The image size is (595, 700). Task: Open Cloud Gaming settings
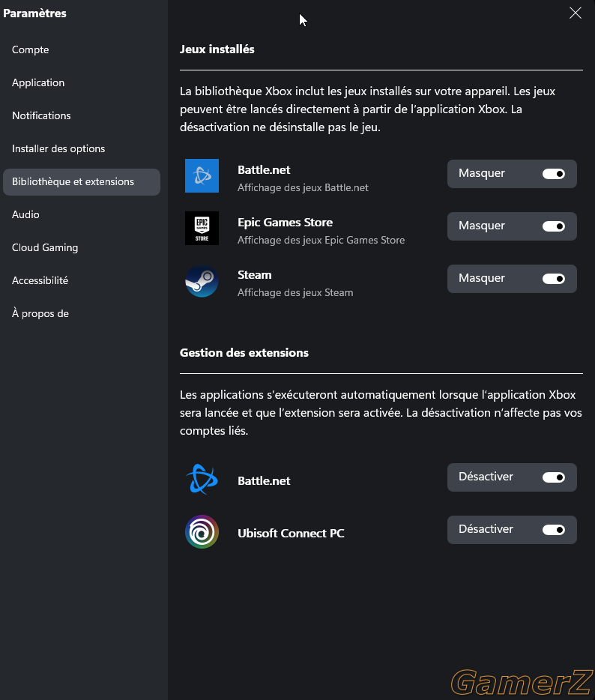(x=82, y=248)
